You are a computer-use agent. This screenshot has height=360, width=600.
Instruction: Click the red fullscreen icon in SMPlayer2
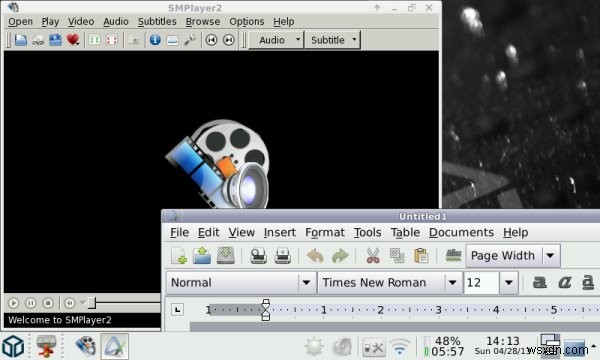111,40
